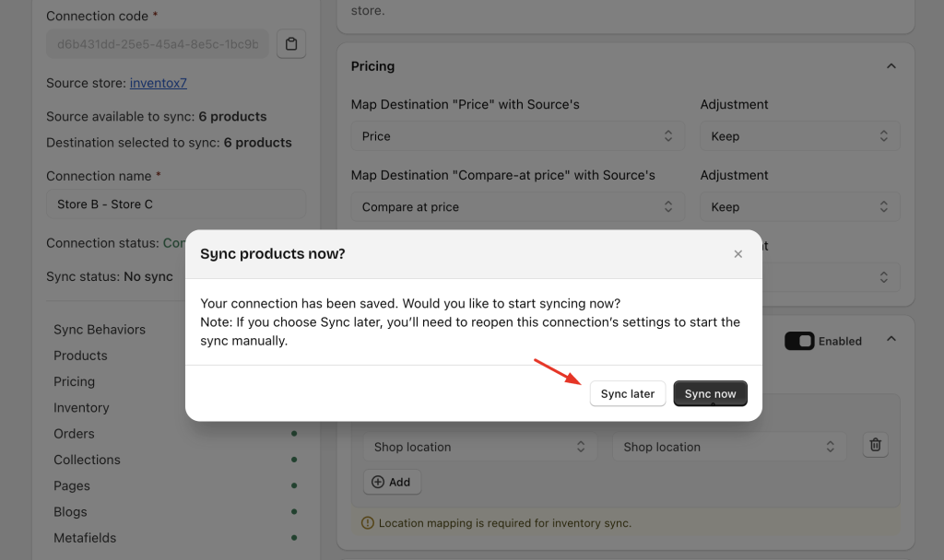Select Collections in the sidebar
944x560 pixels.
pyautogui.click(x=87, y=460)
